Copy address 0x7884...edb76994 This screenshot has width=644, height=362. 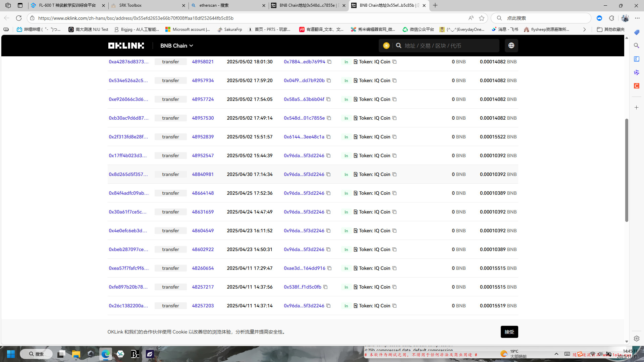coord(329,62)
